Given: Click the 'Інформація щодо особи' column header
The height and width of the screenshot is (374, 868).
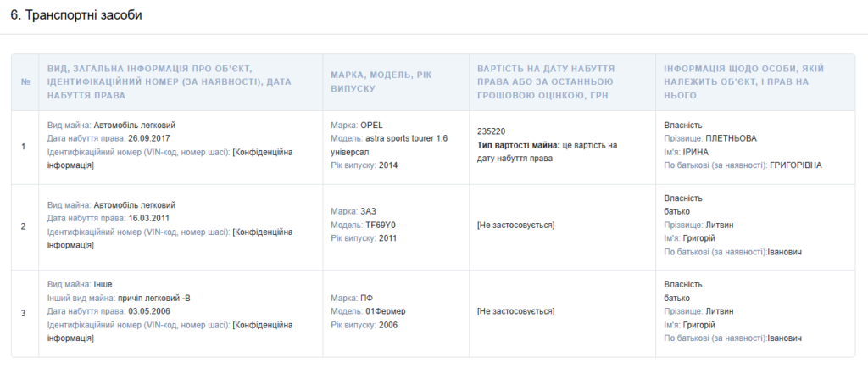Looking at the screenshot, I should click(x=743, y=81).
